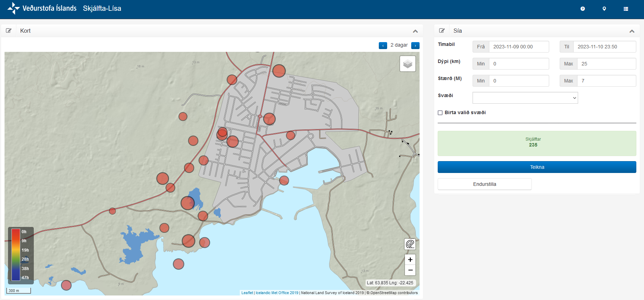644x300 pixels.
Task: Collapse the Sía filter panel
Action: click(632, 31)
